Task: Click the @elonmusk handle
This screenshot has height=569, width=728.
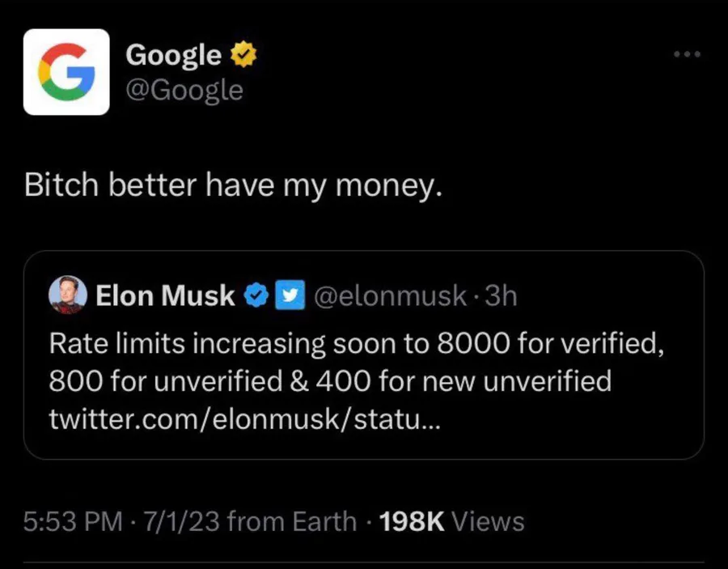Action: click(x=390, y=295)
